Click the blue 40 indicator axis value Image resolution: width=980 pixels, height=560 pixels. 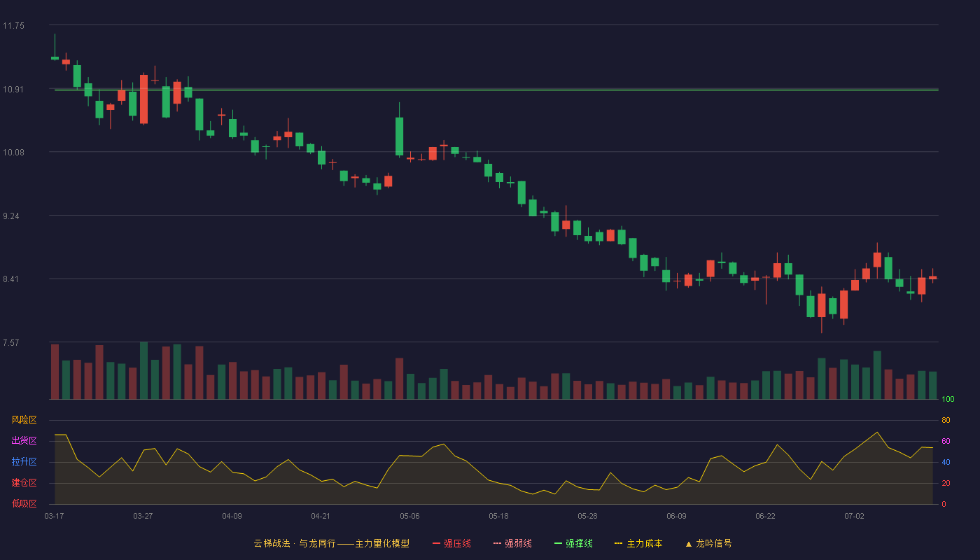(946, 462)
